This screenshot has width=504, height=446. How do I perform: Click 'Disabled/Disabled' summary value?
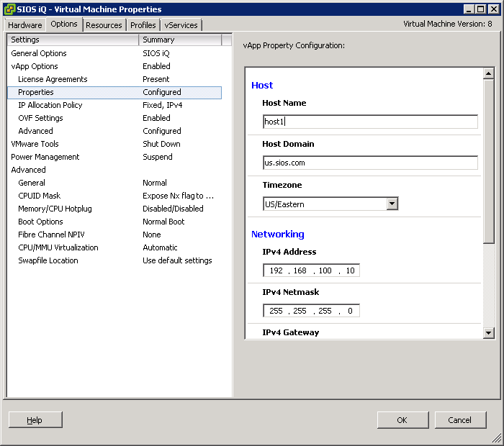point(173,209)
